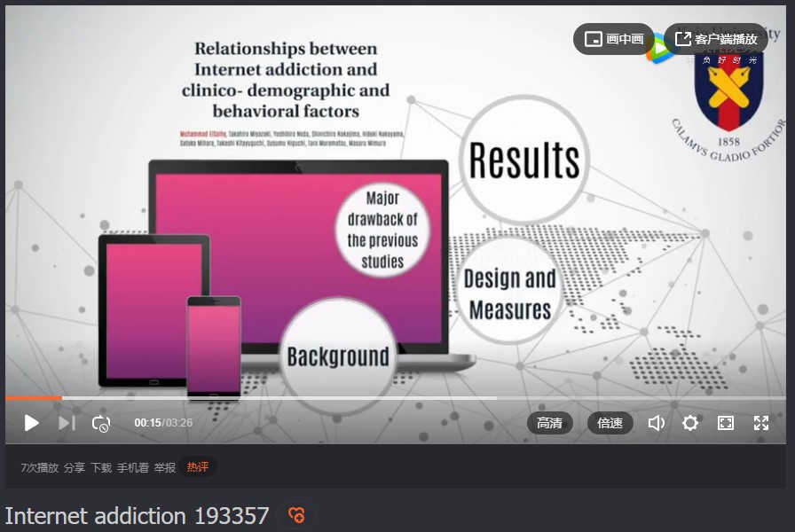
Task: Skip to the next video
Action: (x=67, y=423)
